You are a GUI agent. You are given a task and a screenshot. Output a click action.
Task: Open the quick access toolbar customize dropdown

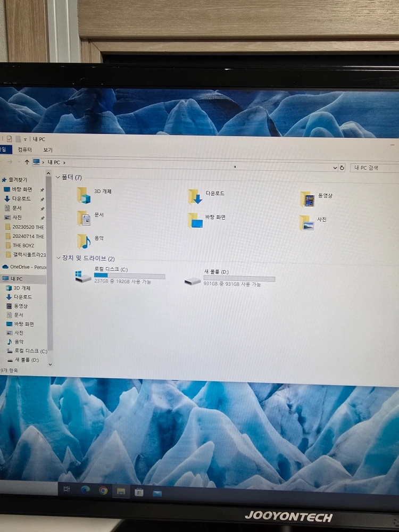[x=25, y=139]
